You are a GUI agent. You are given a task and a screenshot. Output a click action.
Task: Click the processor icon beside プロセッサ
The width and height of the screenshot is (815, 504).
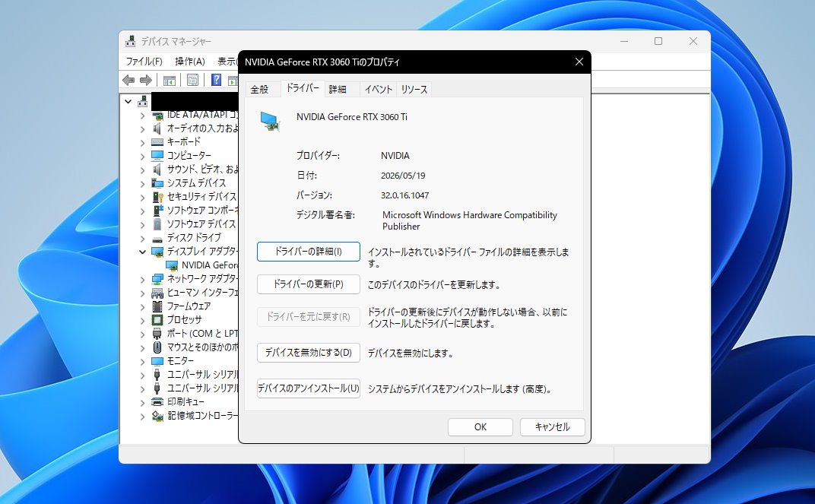tap(157, 319)
